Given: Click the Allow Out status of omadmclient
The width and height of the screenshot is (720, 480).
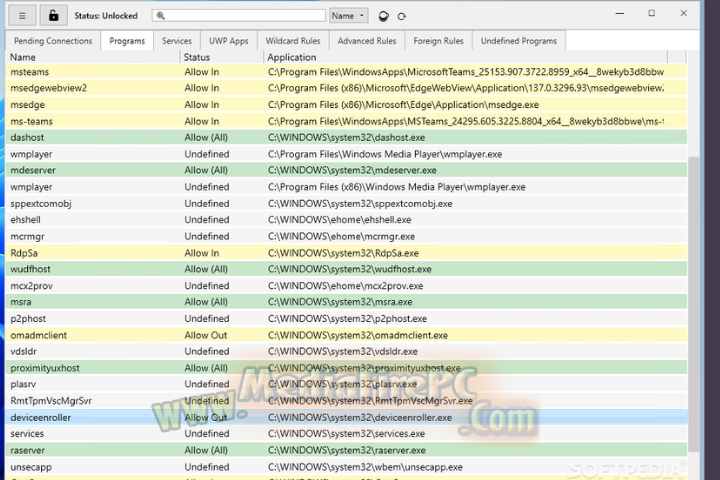Looking at the screenshot, I should (x=206, y=335).
